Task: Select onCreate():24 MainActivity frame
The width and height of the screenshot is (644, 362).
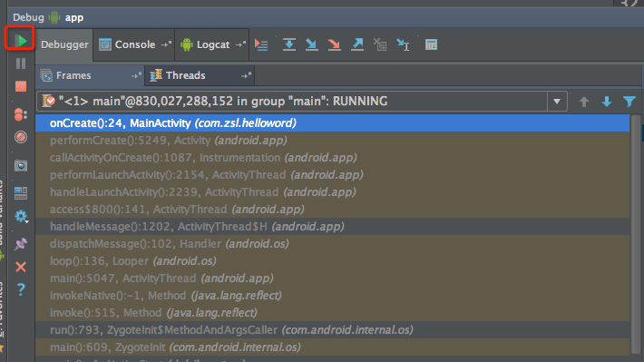Action: pos(332,123)
